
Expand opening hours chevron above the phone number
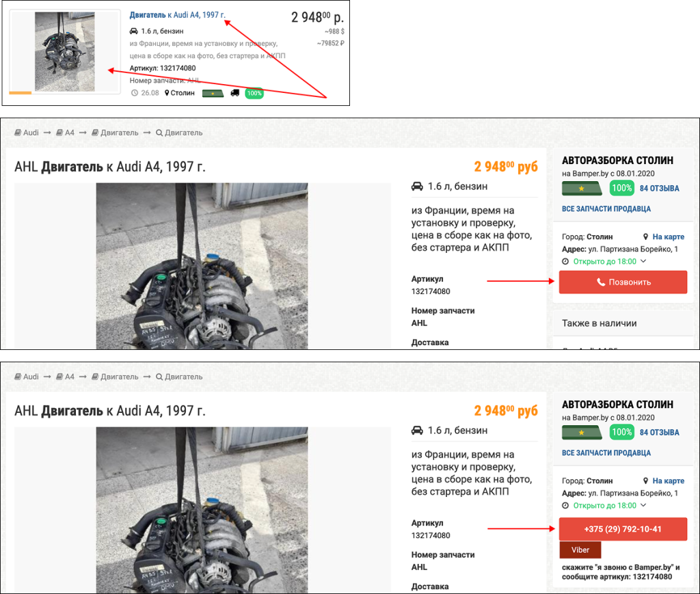point(643,506)
